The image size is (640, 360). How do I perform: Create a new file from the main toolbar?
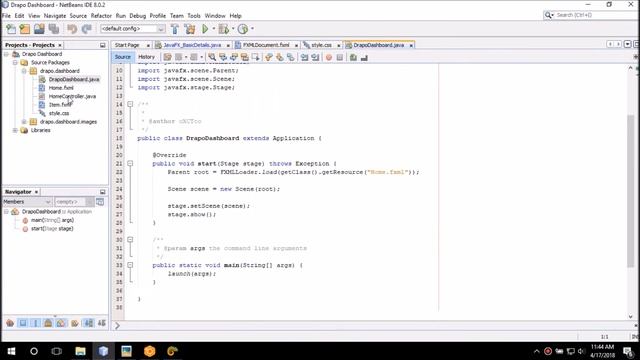[x=11, y=29]
